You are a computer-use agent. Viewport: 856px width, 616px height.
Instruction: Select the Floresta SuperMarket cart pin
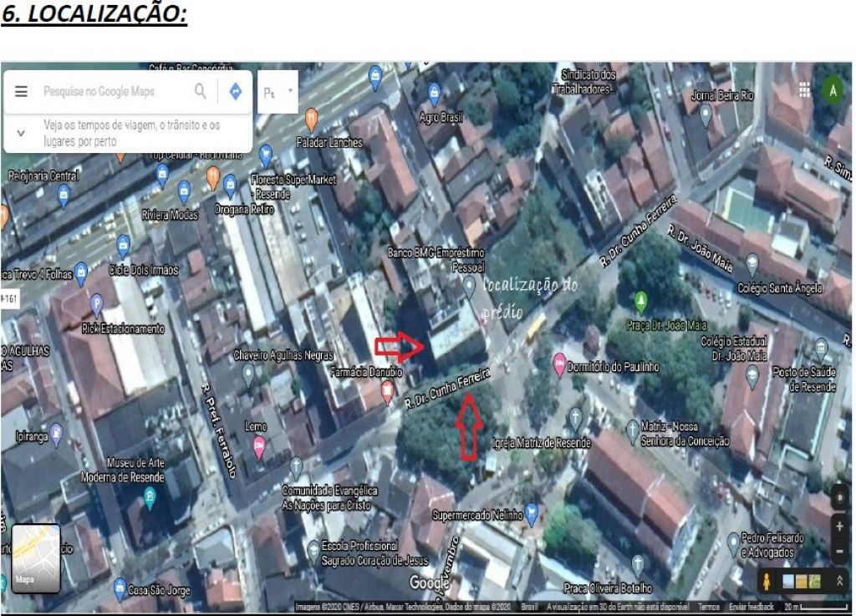click(x=265, y=156)
